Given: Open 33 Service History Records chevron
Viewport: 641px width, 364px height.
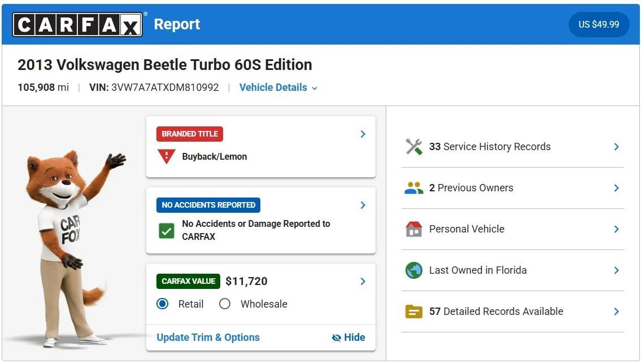Looking at the screenshot, I should point(617,147).
